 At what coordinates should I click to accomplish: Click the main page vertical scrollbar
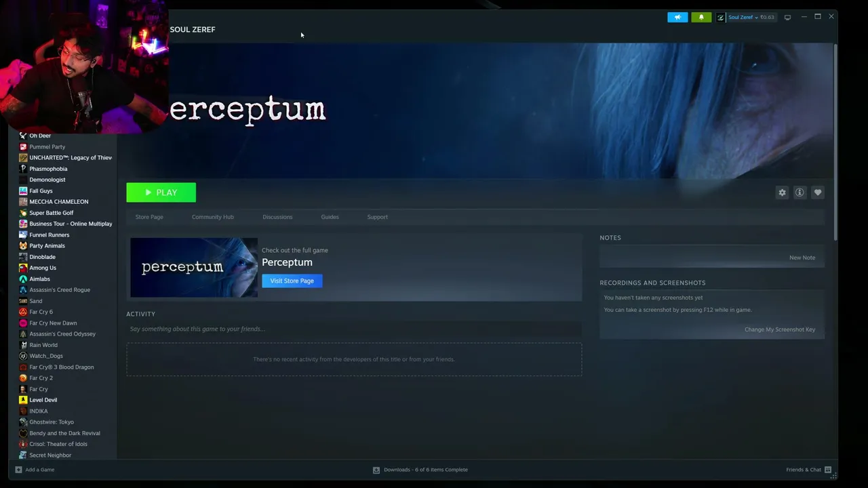[x=835, y=141]
